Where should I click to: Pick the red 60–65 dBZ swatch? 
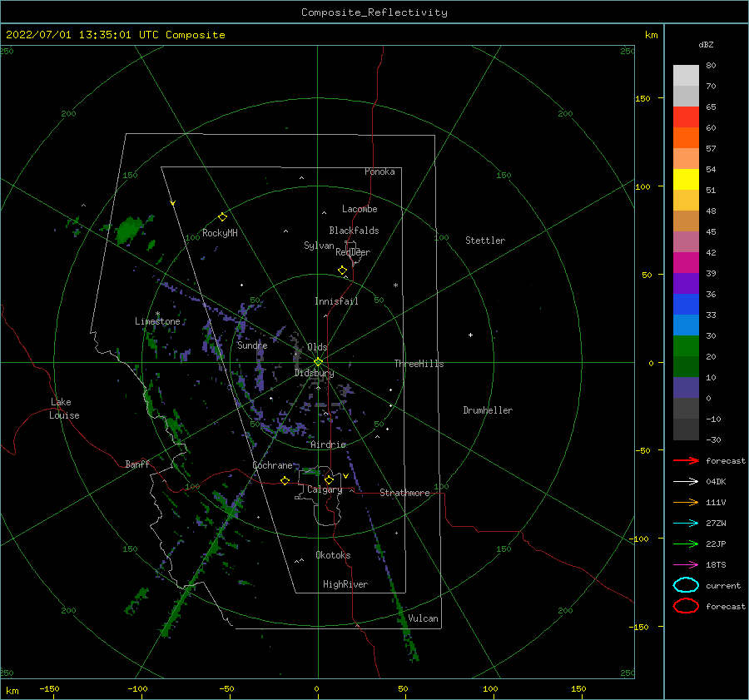686,117
